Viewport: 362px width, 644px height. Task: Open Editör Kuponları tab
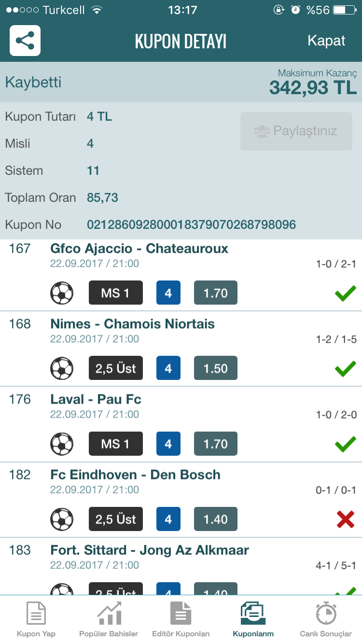pos(181,619)
